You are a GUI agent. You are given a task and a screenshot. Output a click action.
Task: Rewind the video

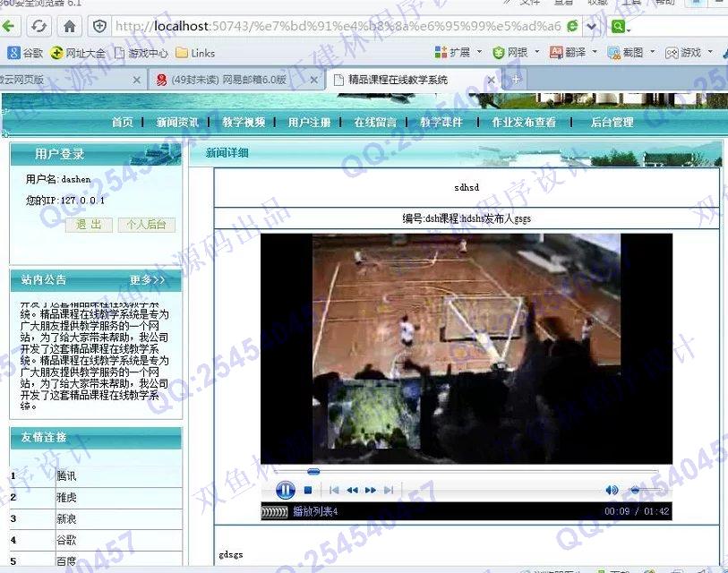tap(353, 490)
